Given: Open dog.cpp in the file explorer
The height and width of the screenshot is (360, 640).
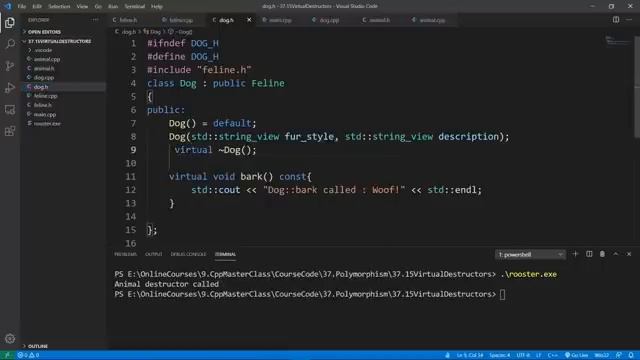Looking at the screenshot, I should pyautogui.click(x=44, y=78).
